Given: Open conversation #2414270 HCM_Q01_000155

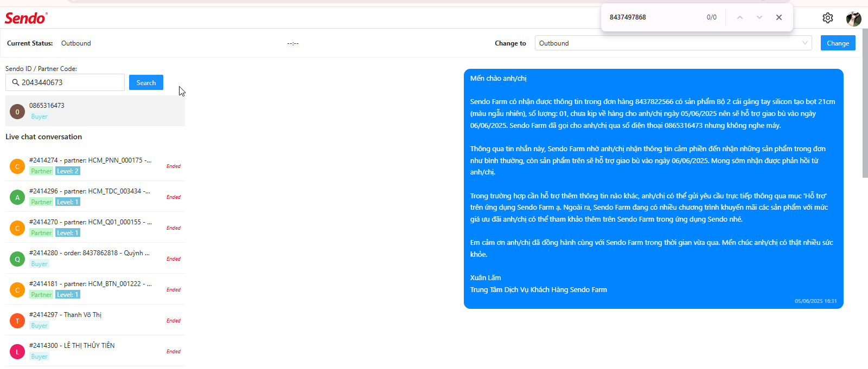Looking at the screenshot, I should (x=95, y=227).
